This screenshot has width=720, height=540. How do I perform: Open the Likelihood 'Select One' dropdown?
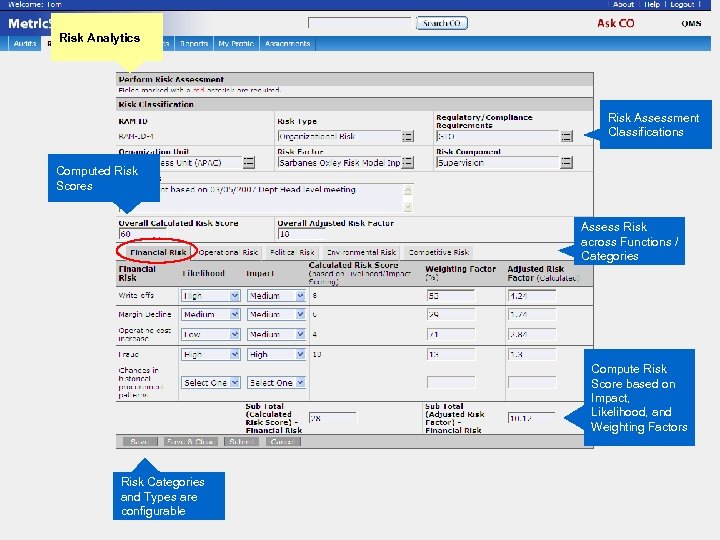[x=211, y=382]
